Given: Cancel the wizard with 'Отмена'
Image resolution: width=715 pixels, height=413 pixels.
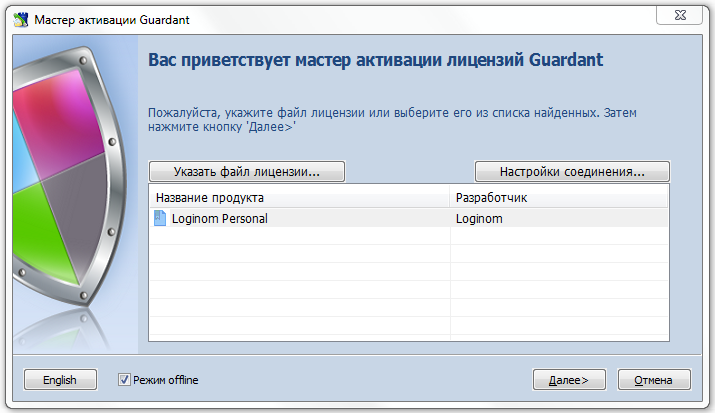Looking at the screenshot, I should click(x=654, y=380).
